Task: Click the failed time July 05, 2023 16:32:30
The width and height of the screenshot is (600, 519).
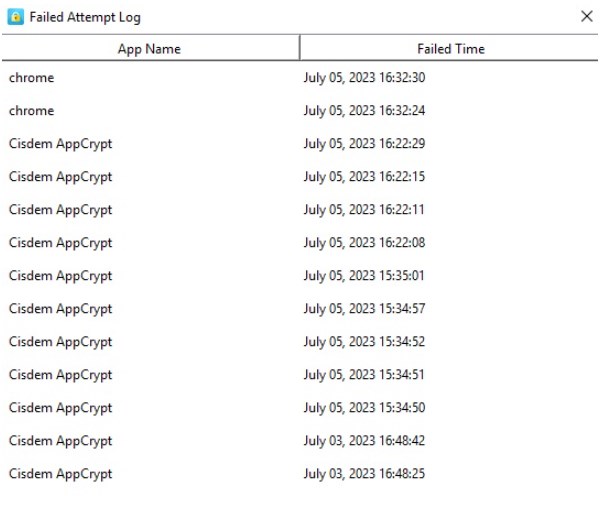Action: tap(364, 78)
